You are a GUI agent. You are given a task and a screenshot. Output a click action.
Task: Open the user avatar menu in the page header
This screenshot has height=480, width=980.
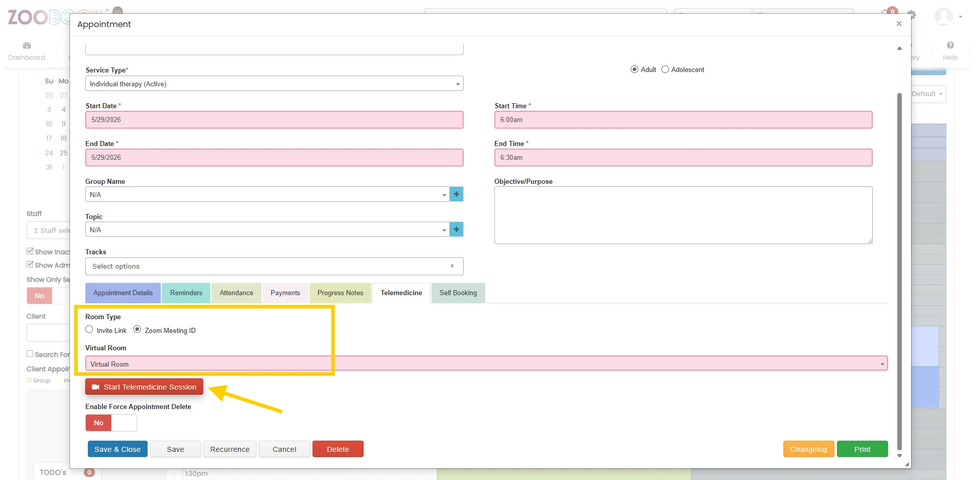coord(948,16)
